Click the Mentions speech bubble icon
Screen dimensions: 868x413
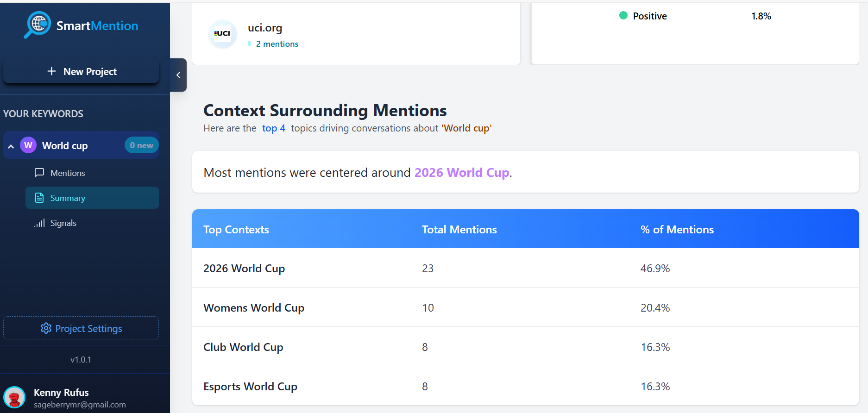[x=39, y=173]
